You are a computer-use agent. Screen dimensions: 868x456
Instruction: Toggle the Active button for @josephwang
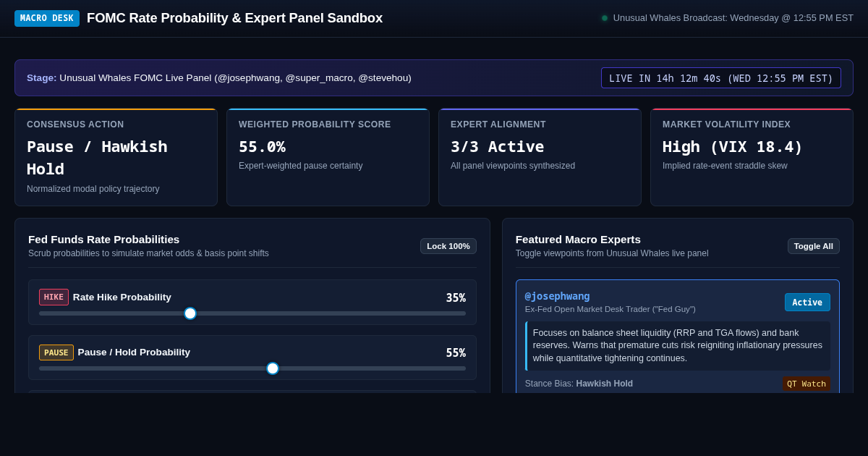(x=807, y=303)
